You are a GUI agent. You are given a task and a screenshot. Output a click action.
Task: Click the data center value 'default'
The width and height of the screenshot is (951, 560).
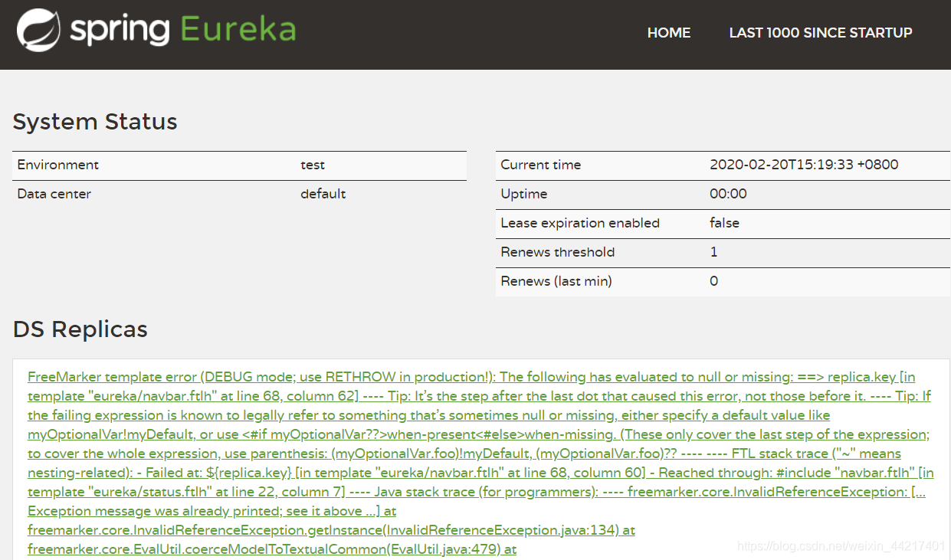323,194
